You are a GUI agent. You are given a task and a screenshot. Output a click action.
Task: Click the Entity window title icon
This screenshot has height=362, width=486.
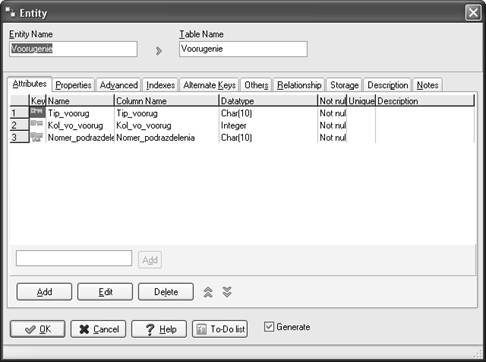[10, 13]
